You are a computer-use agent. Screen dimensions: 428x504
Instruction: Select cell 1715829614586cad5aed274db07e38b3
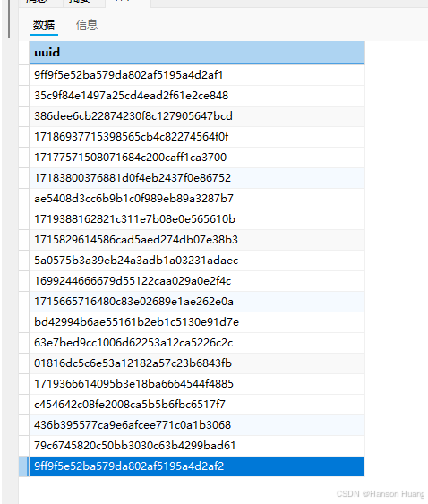197,239
